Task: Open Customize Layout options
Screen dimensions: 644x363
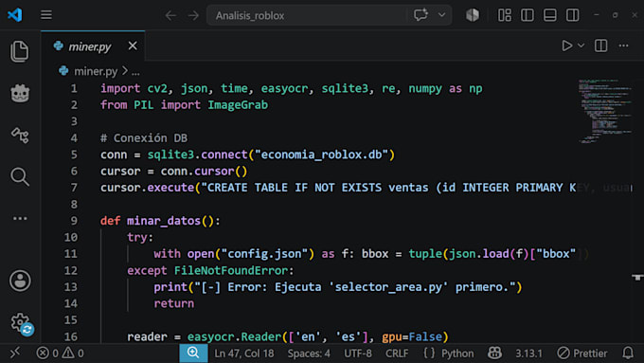Action: [x=505, y=15]
